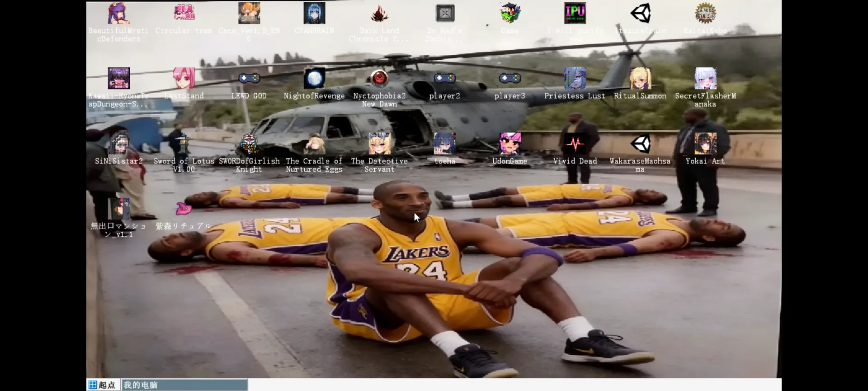Open the Game desktop icon
The height and width of the screenshot is (391, 868).
click(x=510, y=14)
